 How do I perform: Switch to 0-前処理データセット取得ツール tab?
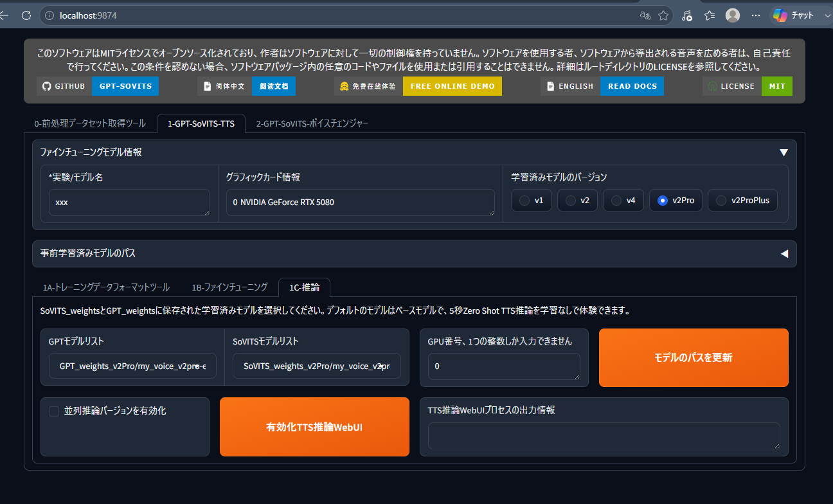click(90, 123)
